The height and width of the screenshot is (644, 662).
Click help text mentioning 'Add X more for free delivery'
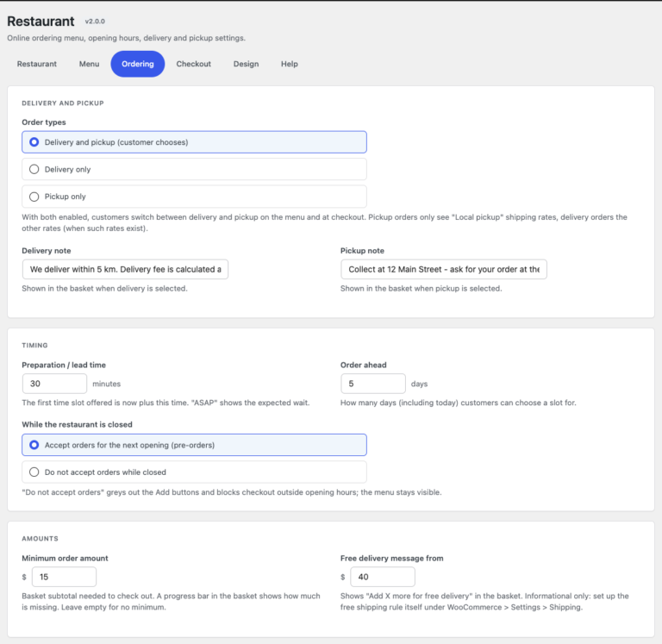(x=484, y=602)
